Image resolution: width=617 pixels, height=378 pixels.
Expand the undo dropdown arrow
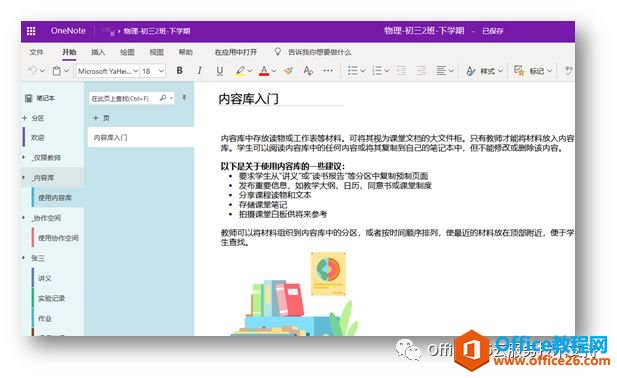click(x=42, y=71)
